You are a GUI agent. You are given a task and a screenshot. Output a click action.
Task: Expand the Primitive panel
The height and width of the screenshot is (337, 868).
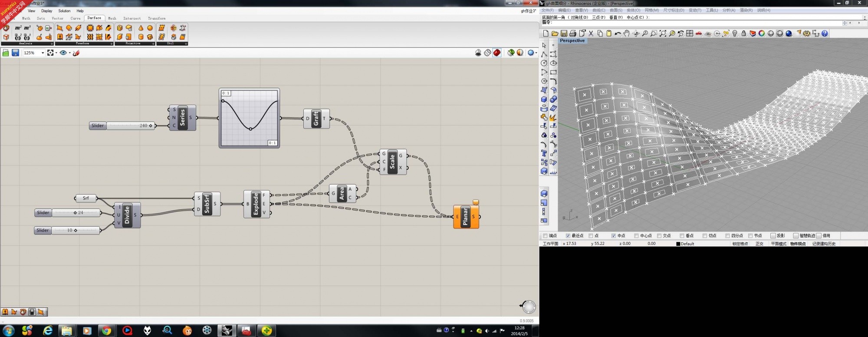pyautogui.click(x=153, y=44)
